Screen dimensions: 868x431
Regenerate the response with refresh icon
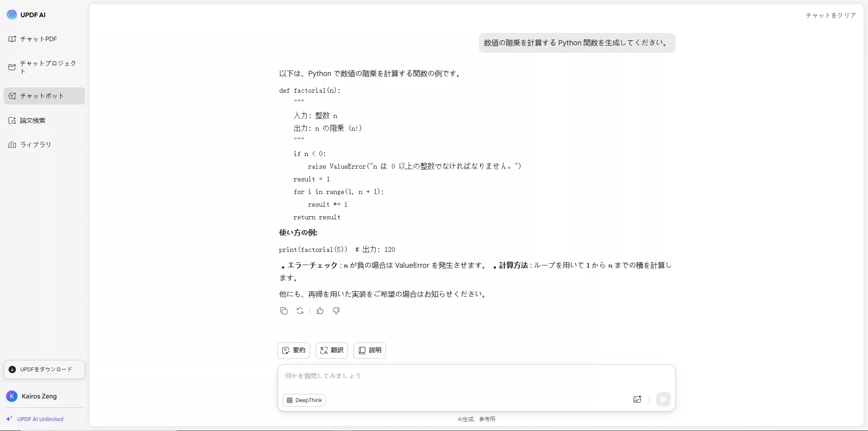coord(300,311)
